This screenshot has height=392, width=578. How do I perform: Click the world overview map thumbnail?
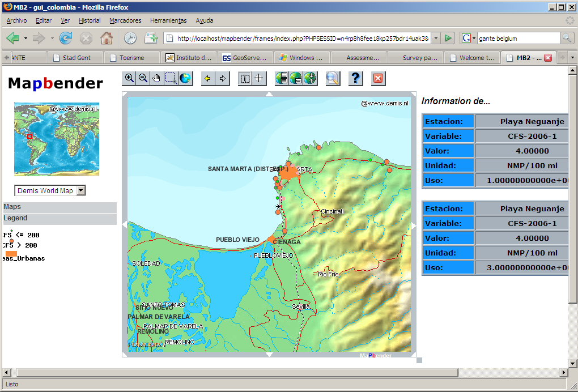pyautogui.click(x=57, y=139)
